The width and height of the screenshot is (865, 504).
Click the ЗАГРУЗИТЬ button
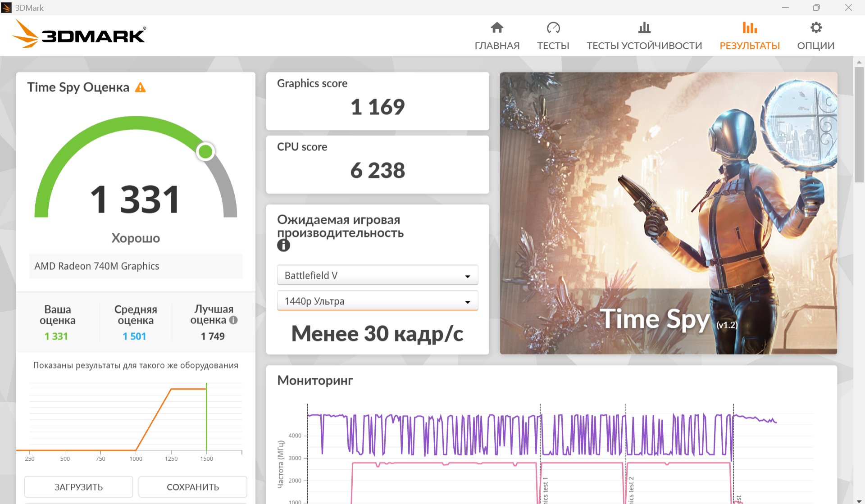coord(79,487)
